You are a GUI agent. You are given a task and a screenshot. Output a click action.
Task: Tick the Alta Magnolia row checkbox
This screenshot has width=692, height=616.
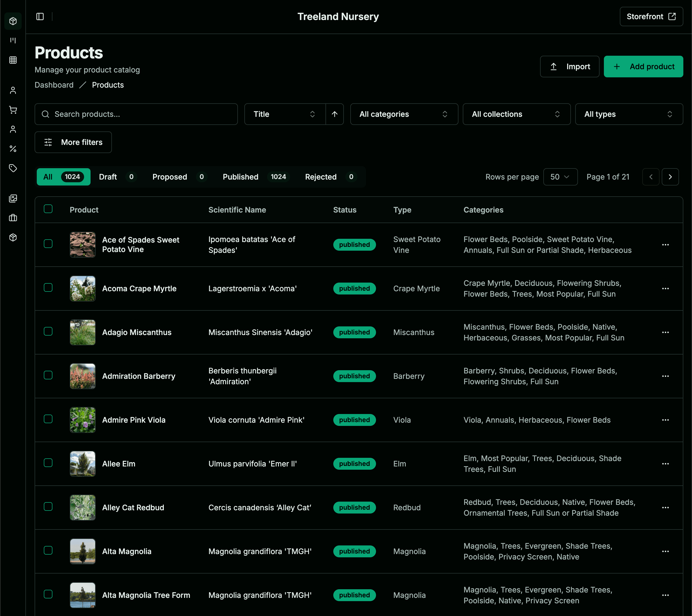tap(48, 550)
